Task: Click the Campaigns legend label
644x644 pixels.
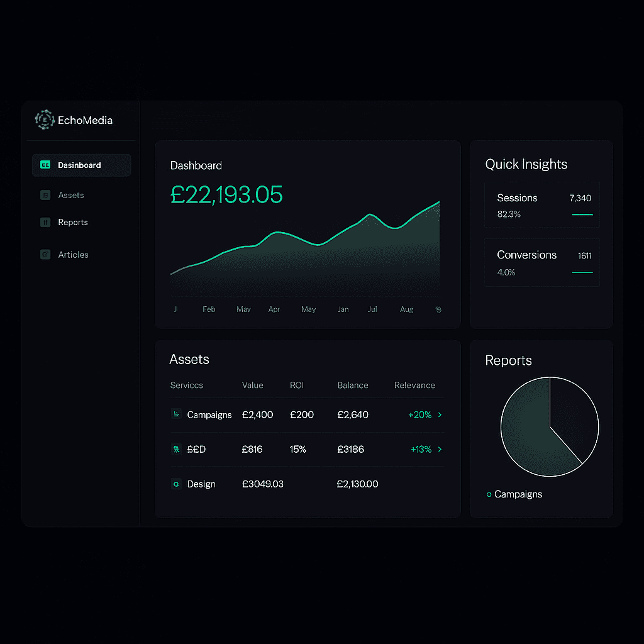Action: point(518,494)
